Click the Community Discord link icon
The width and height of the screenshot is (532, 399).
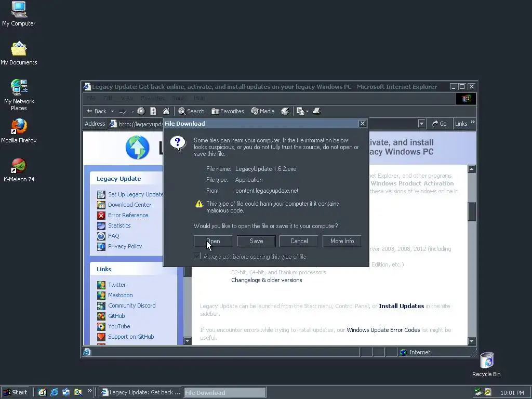pos(101,305)
